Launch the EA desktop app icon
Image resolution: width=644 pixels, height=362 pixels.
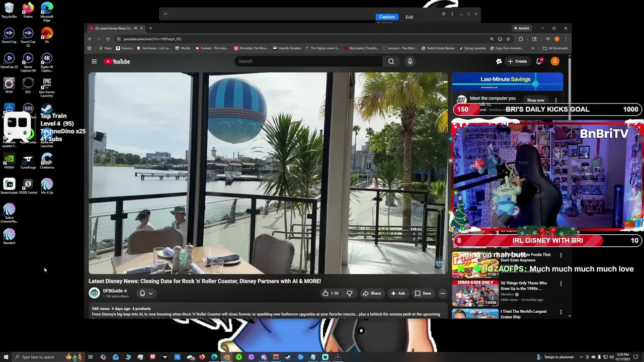tap(47, 35)
